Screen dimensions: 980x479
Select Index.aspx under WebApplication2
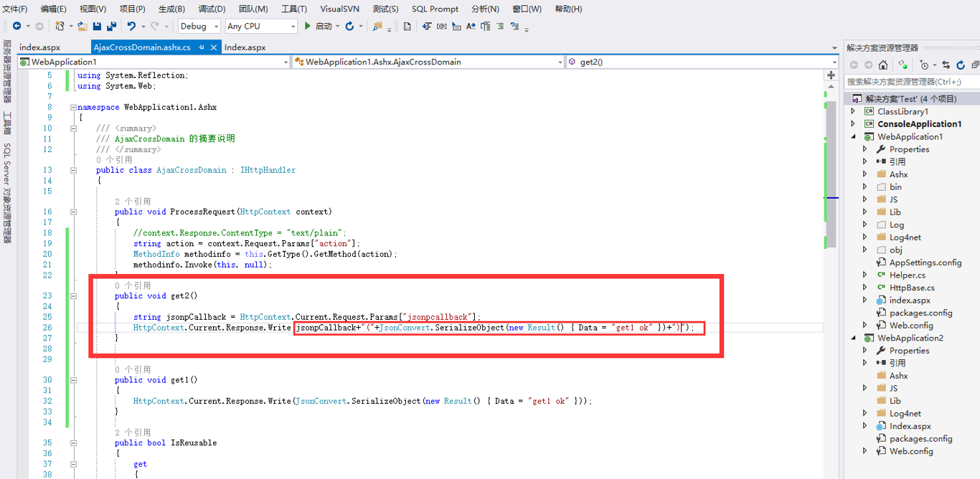click(x=910, y=426)
